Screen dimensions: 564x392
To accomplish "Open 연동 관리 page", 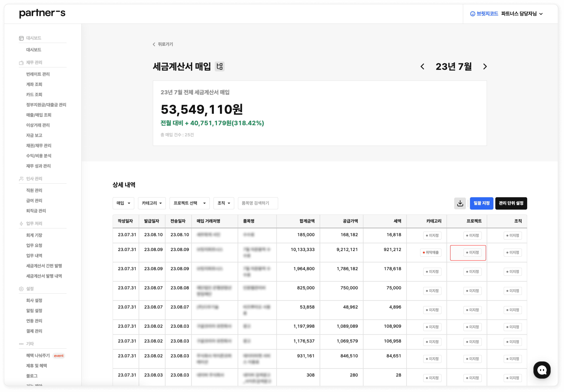I will (x=34, y=321).
